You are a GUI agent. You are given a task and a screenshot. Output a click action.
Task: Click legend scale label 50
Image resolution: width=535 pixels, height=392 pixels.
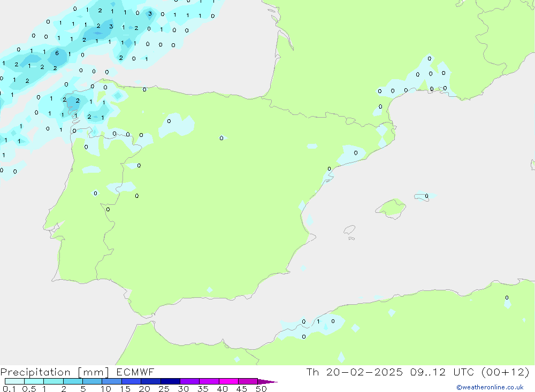(x=261, y=389)
